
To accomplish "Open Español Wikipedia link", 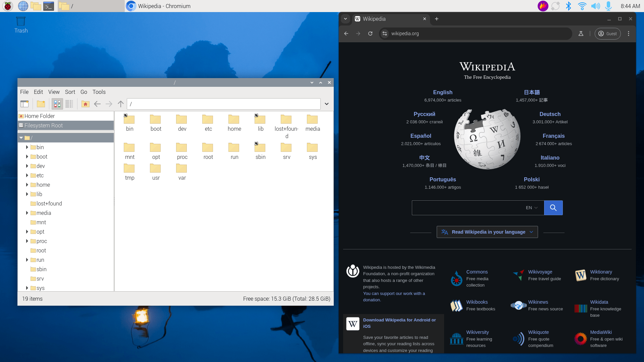I will tap(421, 136).
